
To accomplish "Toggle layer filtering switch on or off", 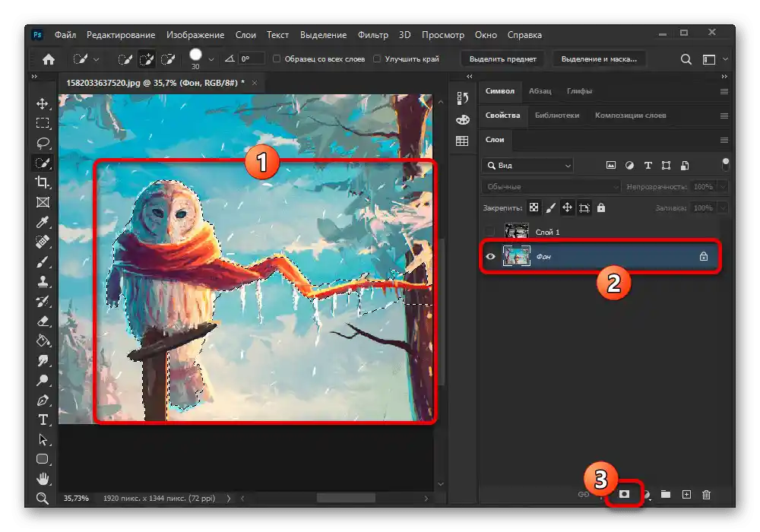I will point(725,165).
